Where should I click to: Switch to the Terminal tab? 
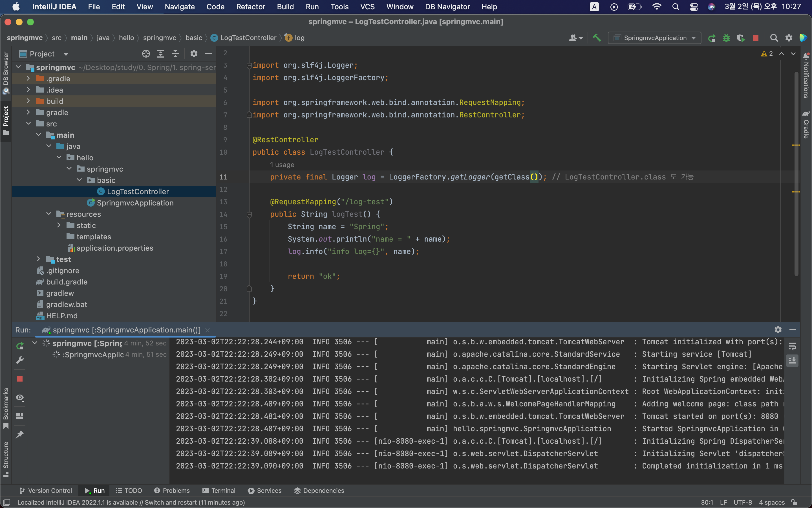219,491
